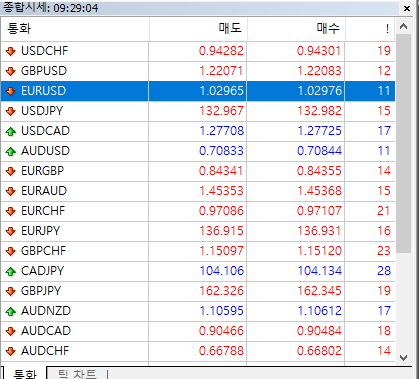Select the EURAUD symbol name

point(44,191)
